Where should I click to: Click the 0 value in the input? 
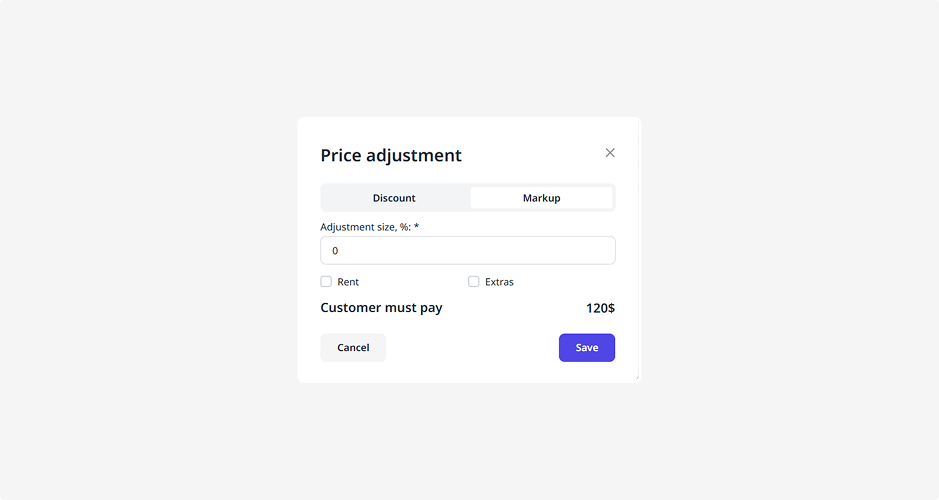tap(335, 251)
